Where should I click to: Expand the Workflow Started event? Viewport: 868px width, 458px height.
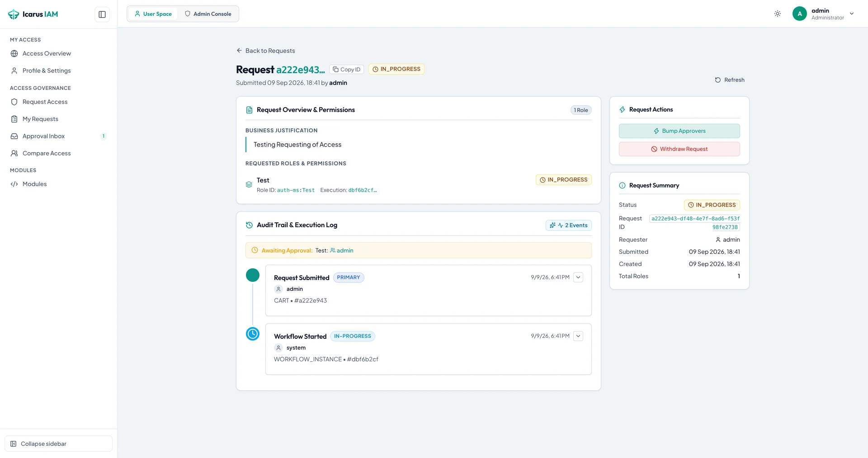point(578,336)
